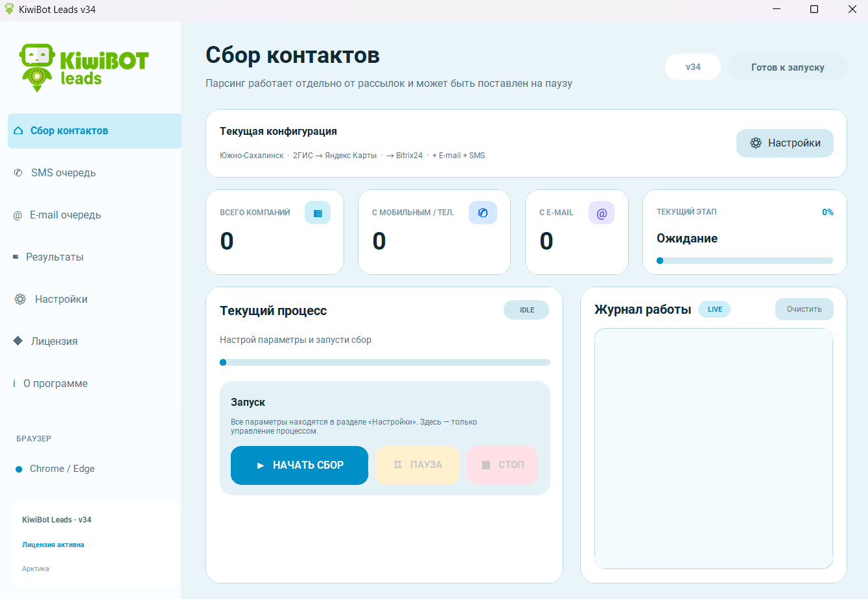868x599 pixels.
Task: Click the Арктика label in the sidebar footer
Action: pos(36,569)
